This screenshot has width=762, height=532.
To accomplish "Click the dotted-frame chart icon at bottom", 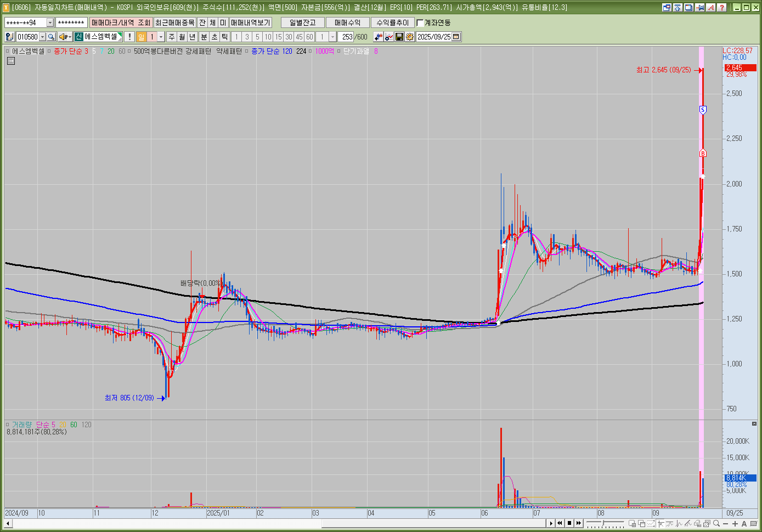I will (651, 523).
